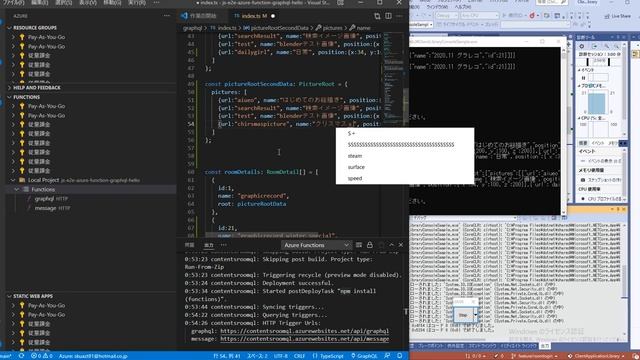Toggle the output panel scroll lock
Viewport: 640px width, 360px height.
(370, 245)
